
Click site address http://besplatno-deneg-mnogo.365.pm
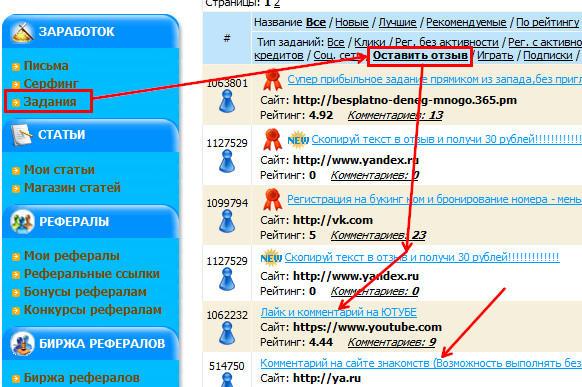point(405,100)
